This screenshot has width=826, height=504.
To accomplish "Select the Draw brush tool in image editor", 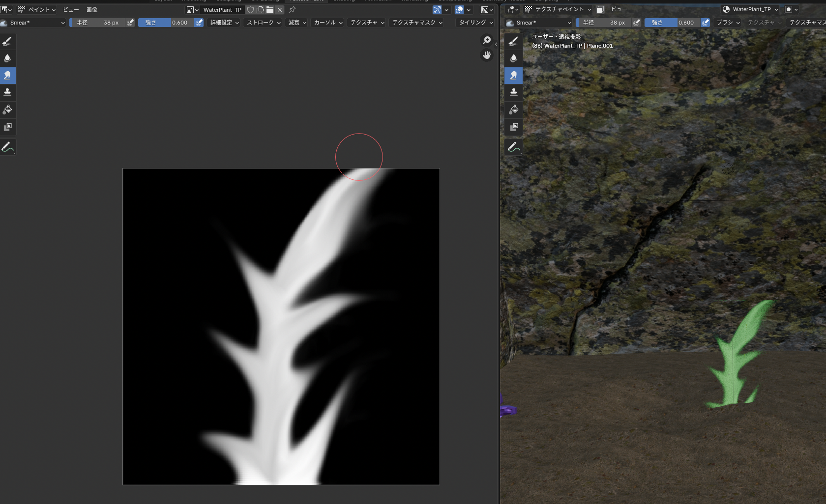I will [x=7, y=41].
